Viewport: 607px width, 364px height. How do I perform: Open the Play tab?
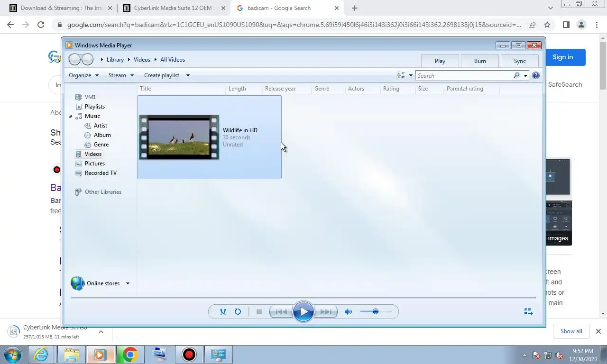[x=440, y=61]
